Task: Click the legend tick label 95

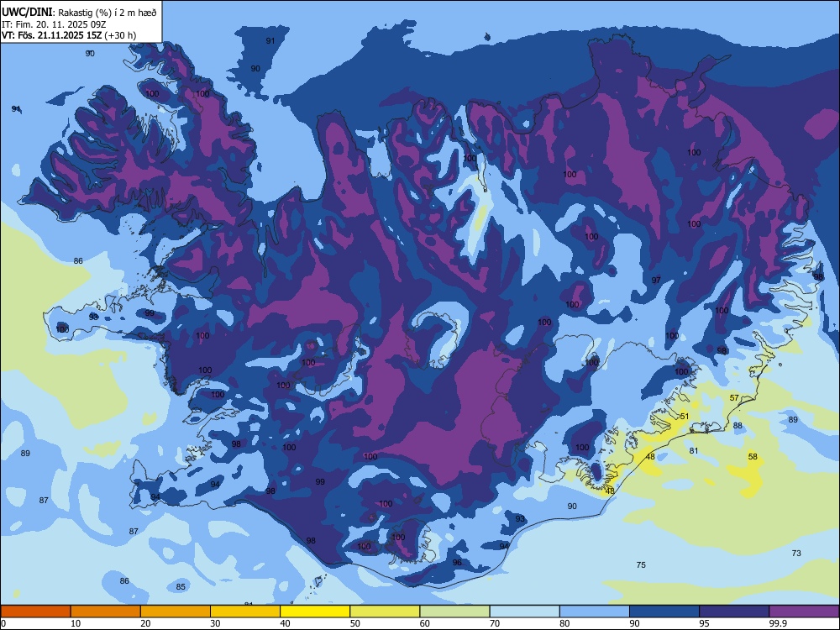Action: coord(705,623)
